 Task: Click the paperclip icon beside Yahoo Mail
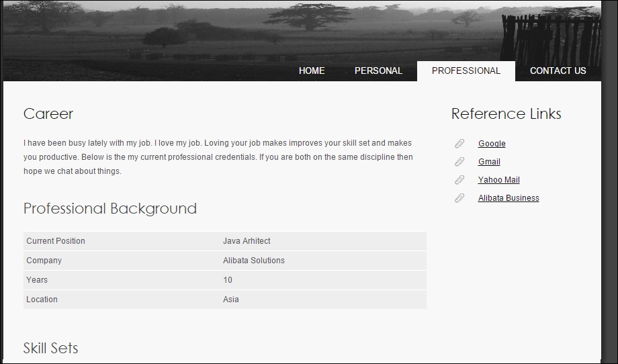(459, 180)
